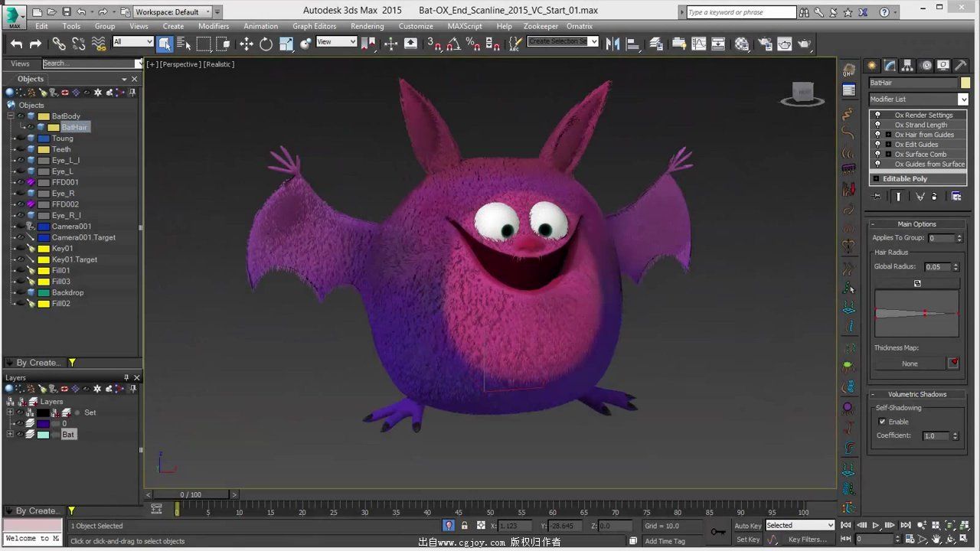Activate the Select Object tool
The width and height of the screenshot is (980, 551).
click(x=165, y=44)
